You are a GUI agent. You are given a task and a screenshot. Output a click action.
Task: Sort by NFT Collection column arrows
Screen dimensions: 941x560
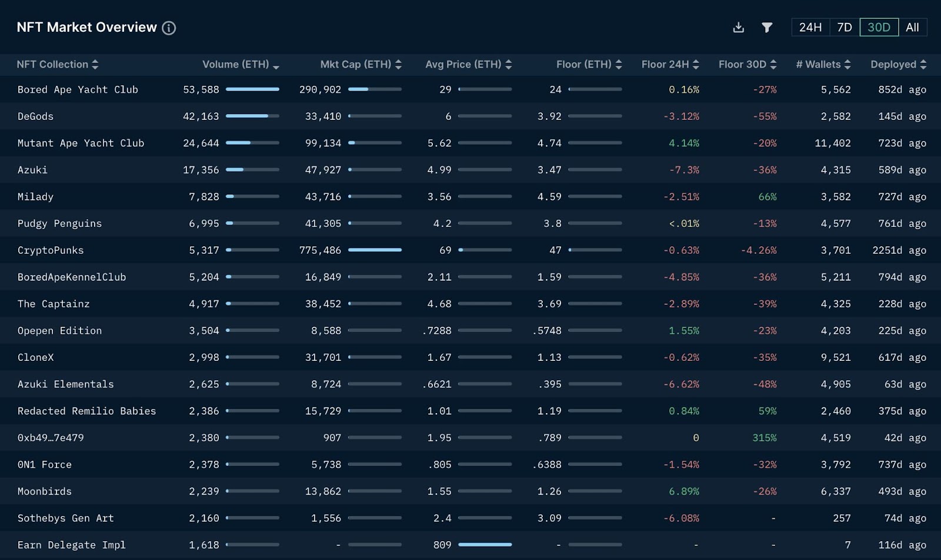pos(95,65)
